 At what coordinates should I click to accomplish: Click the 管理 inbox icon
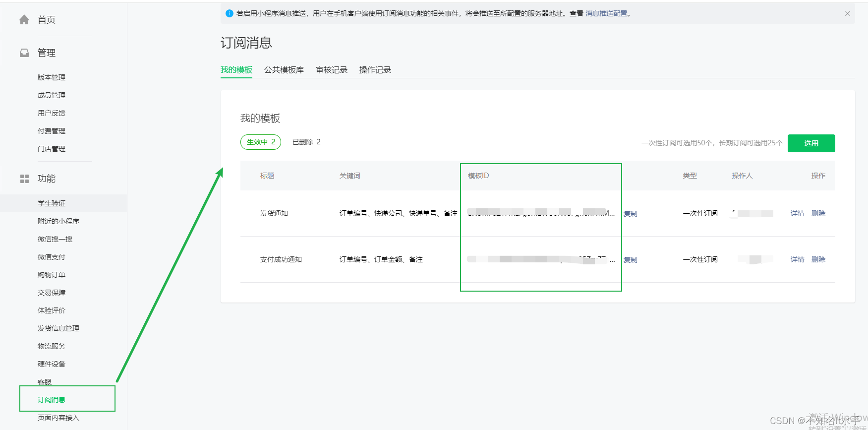click(x=24, y=53)
